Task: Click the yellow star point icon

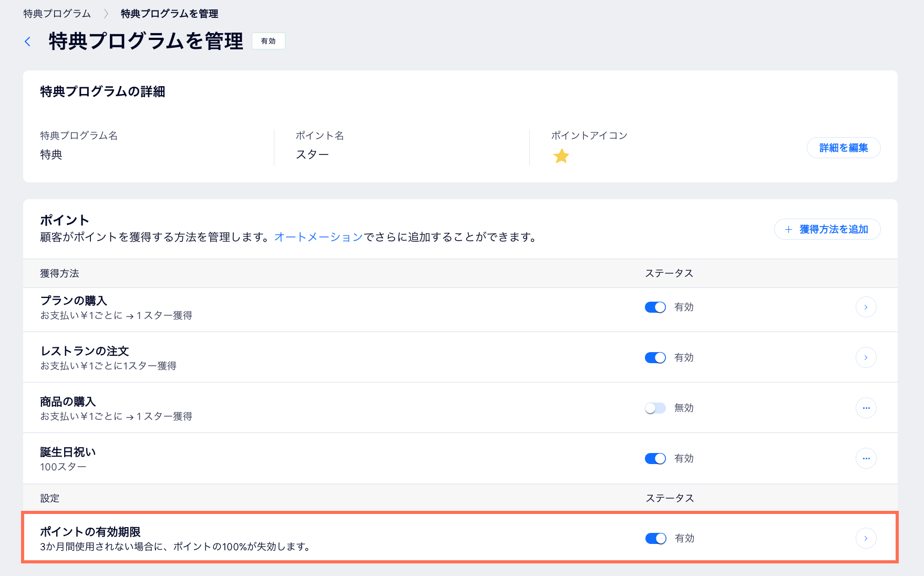Action: pyautogui.click(x=561, y=156)
